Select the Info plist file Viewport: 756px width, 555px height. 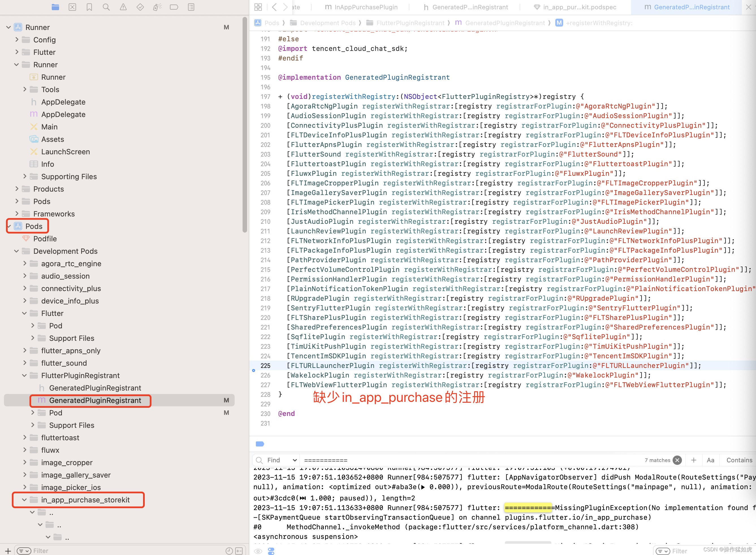47,164
